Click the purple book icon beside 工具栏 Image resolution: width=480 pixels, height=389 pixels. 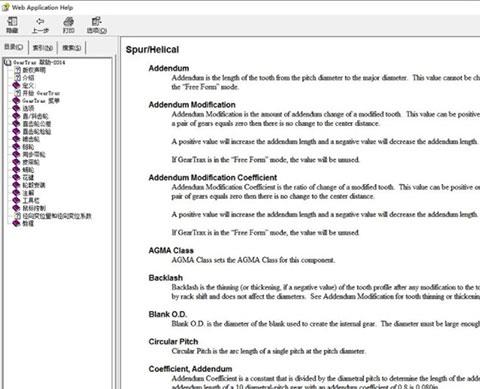coord(16,200)
